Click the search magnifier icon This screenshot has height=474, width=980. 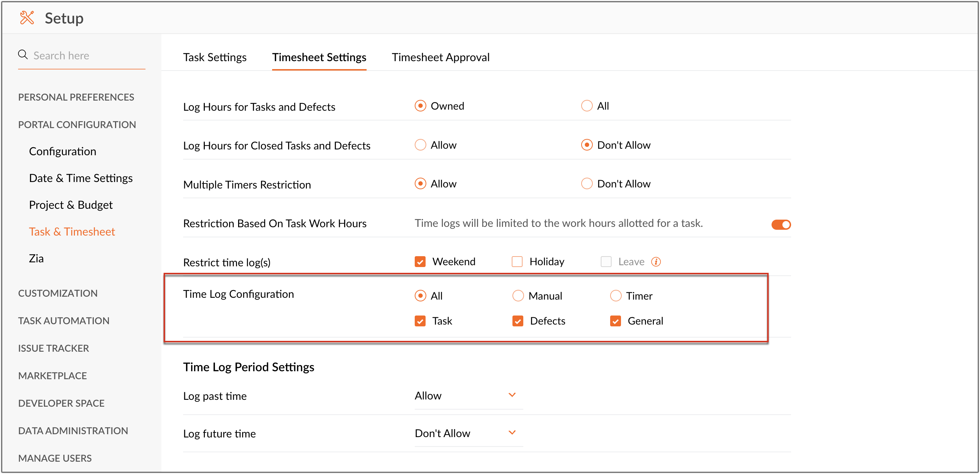(23, 55)
